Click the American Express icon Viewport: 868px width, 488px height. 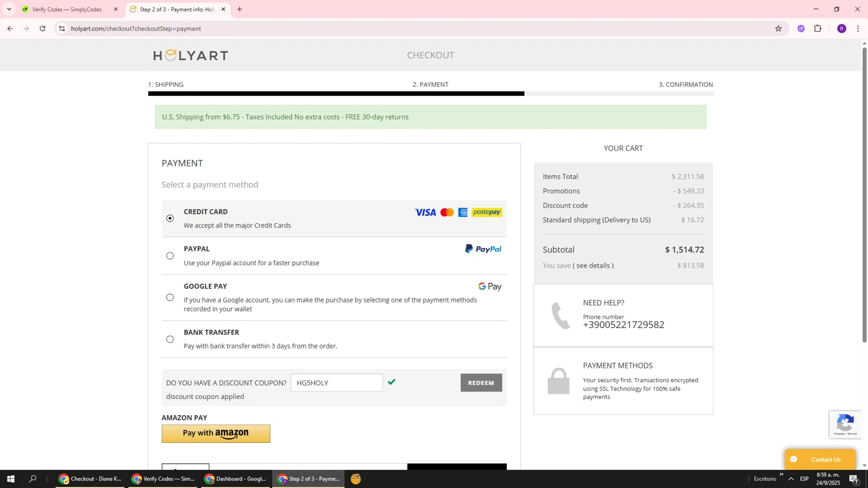pos(463,212)
